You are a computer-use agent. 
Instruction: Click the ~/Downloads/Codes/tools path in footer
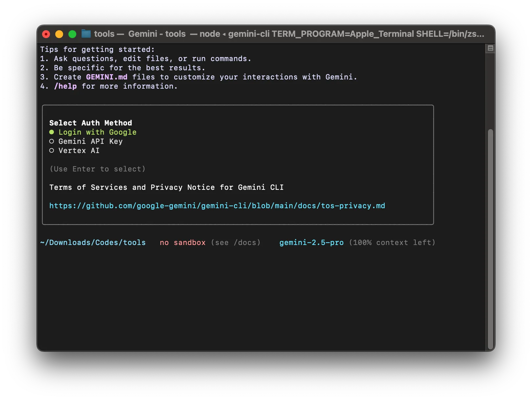(93, 242)
